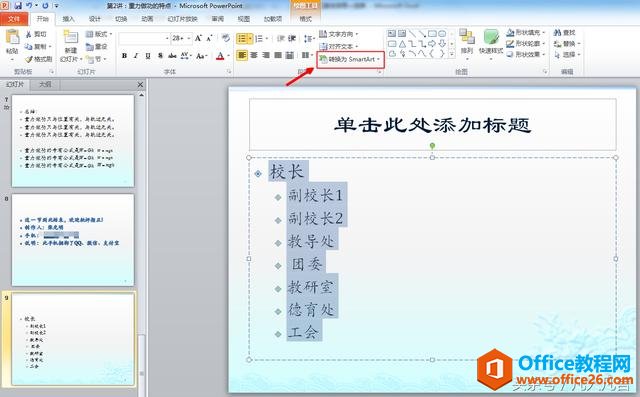
Task: Switch to Slide Show (幻灯片放映) tab
Action: (182, 19)
